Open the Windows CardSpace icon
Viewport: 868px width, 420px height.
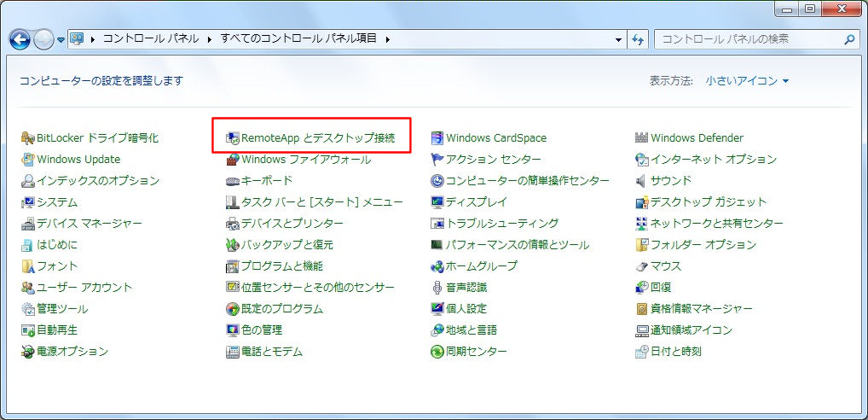[x=437, y=138]
